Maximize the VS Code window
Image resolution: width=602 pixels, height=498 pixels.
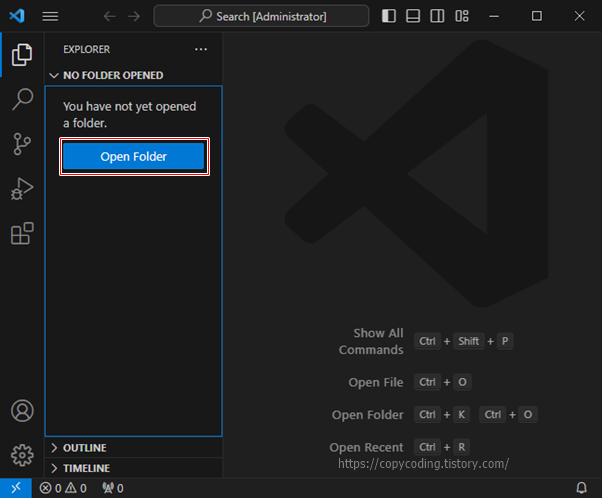coord(537,16)
